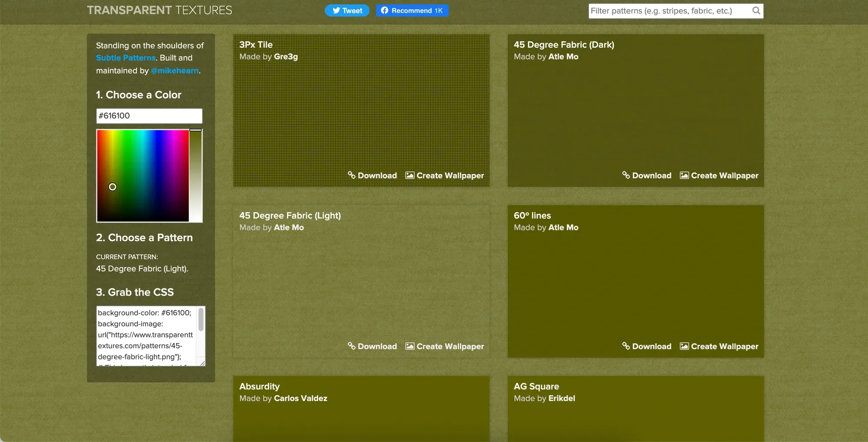Open the Subtle Patterns link

(x=125, y=58)
